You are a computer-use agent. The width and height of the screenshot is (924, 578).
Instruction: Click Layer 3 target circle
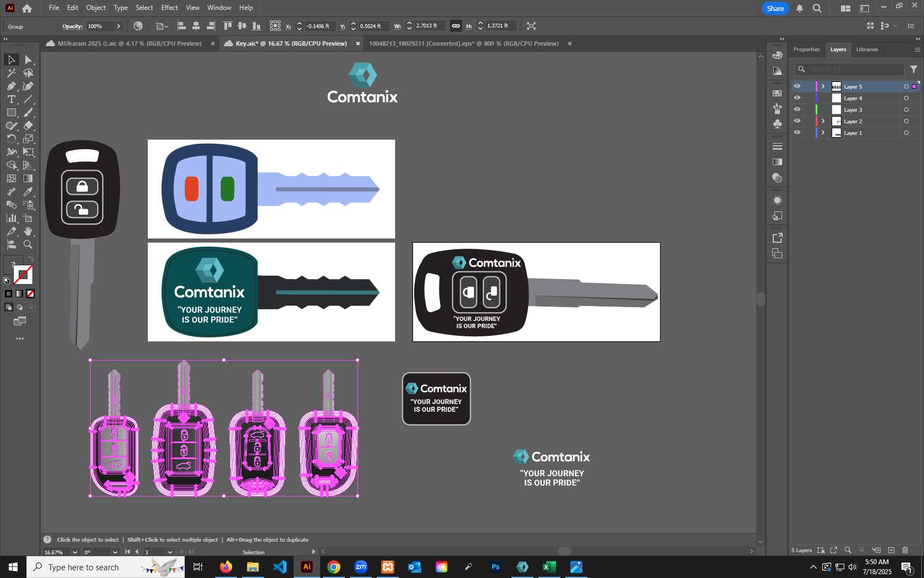[x=906, y=110]
